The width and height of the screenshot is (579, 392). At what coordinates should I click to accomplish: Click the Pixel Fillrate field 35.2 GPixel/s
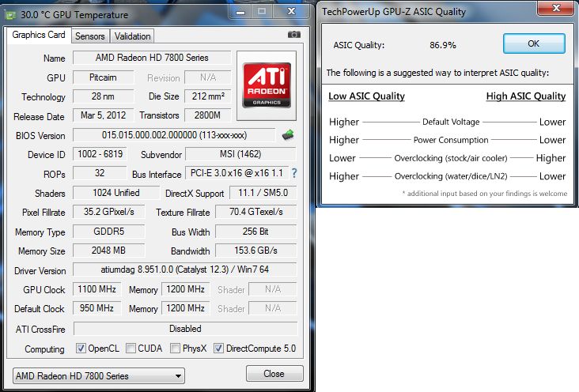(109, 212)
